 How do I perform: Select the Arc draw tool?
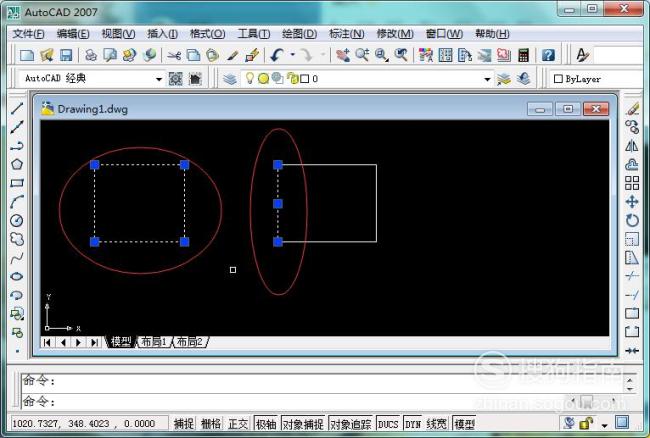(17, 202)
